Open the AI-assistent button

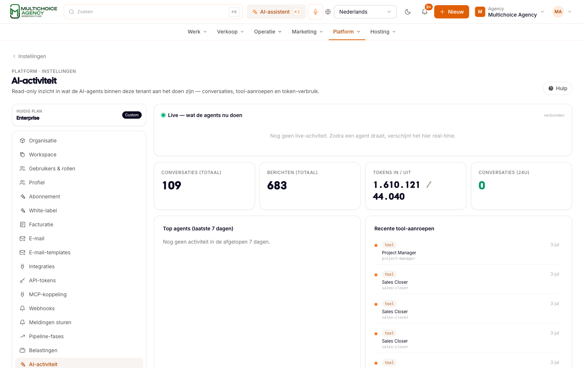click(276, 12)
